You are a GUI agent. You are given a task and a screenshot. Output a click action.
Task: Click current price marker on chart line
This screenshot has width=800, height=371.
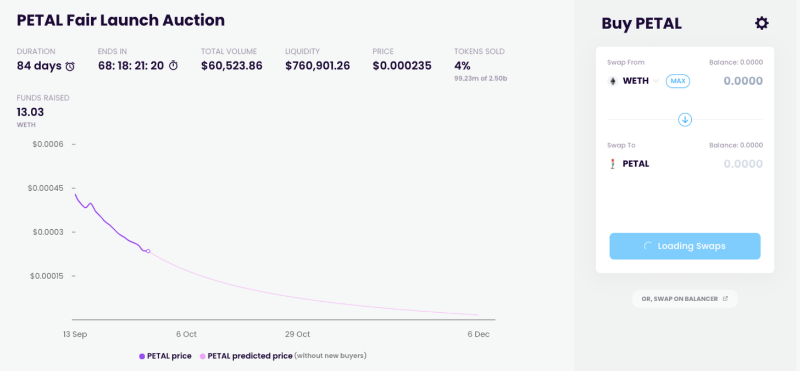148,251
